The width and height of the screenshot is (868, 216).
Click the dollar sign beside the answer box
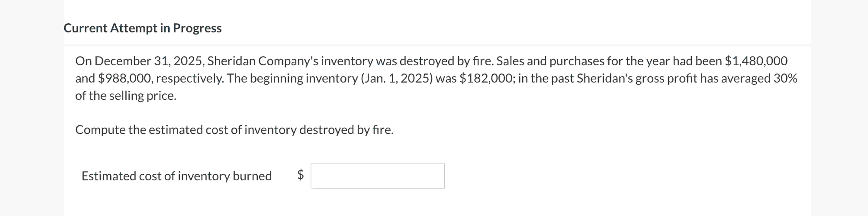(300, 175)
